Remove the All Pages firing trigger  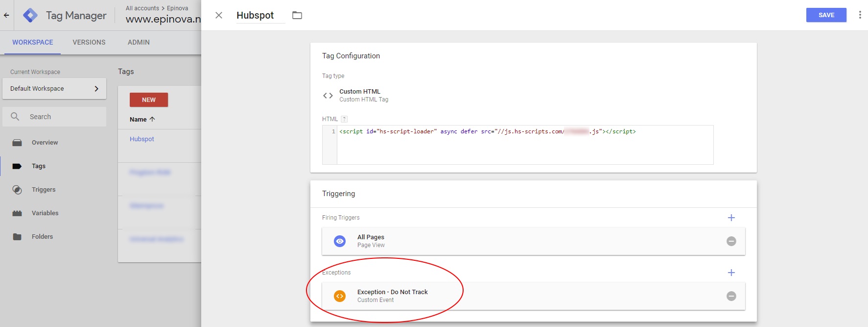point(731,241)
